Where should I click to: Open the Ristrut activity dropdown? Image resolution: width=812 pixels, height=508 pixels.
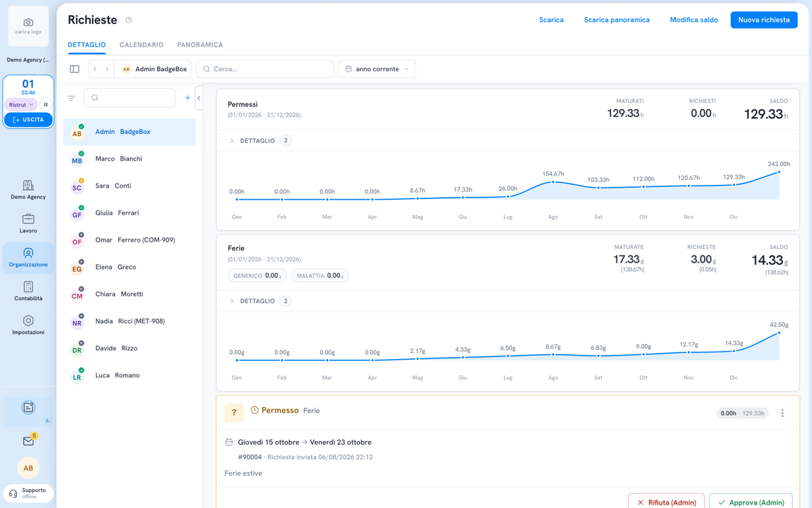click(x=22, y=105)
